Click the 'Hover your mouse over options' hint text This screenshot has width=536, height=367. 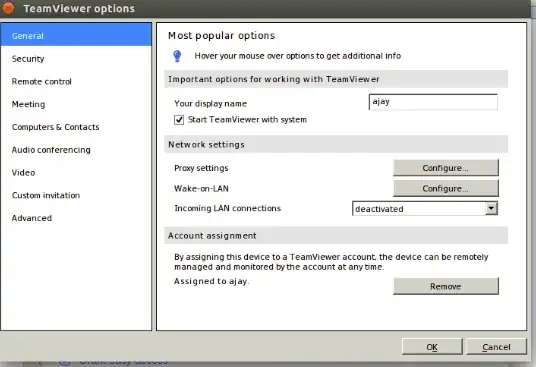(298, 56)
